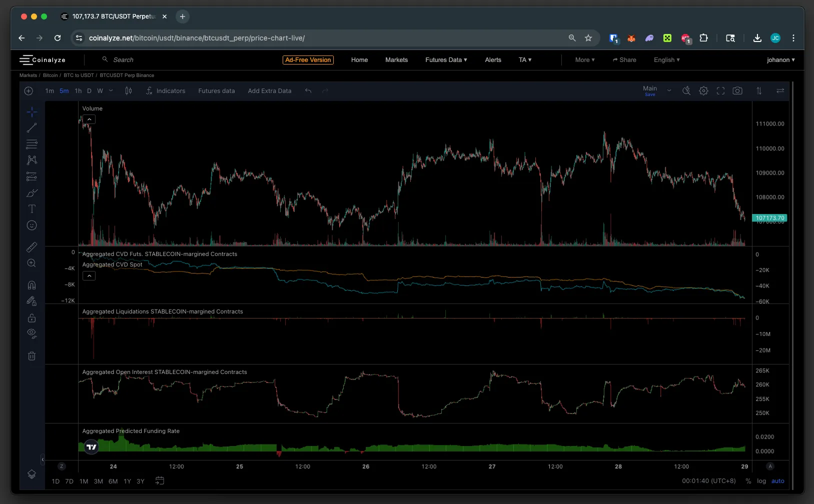Open chart settings via the gear icon
This screenshot has height=504, width=814.
[x=703, y=90]
